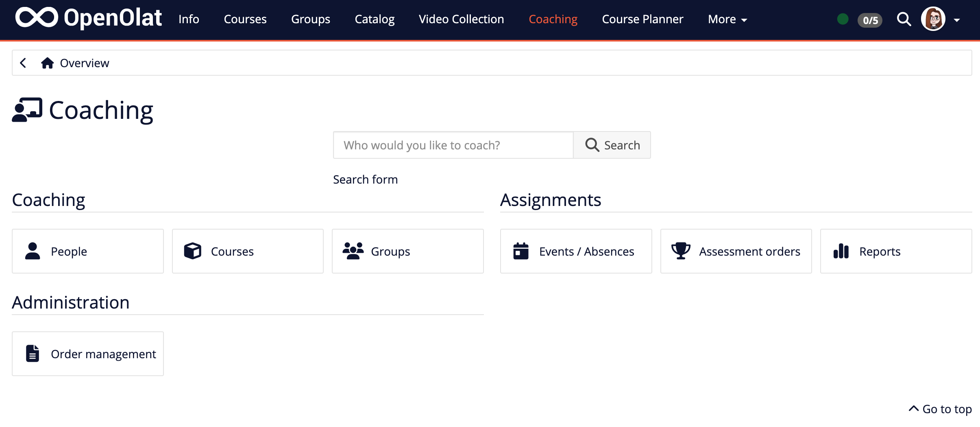The width and height of the screenshot is (980, 427).
Task: Select the Courses cube icon under Coaching
Action: (x=192, y=251)
